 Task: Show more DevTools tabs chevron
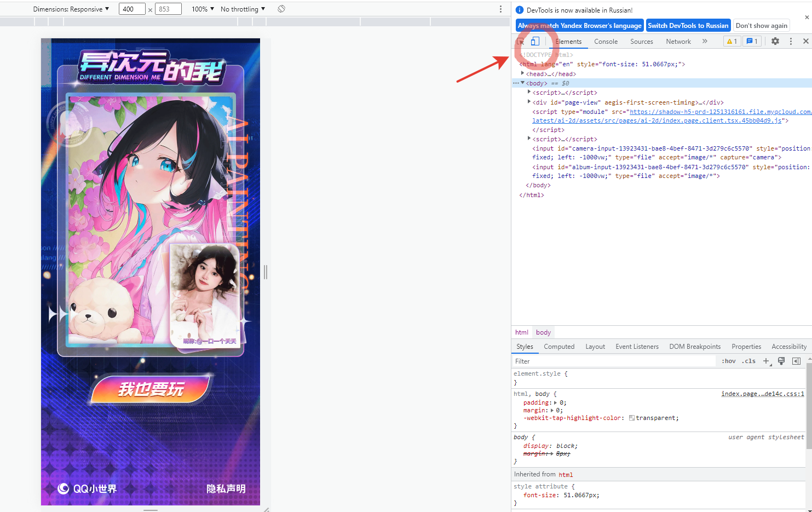tap(705, 41)
